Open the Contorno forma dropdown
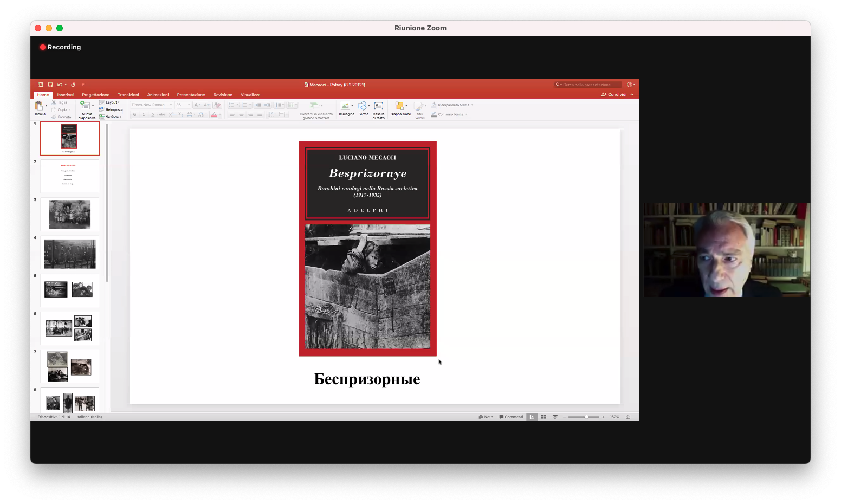The width and height of the screenshot is (841, 504). point(449,114)
